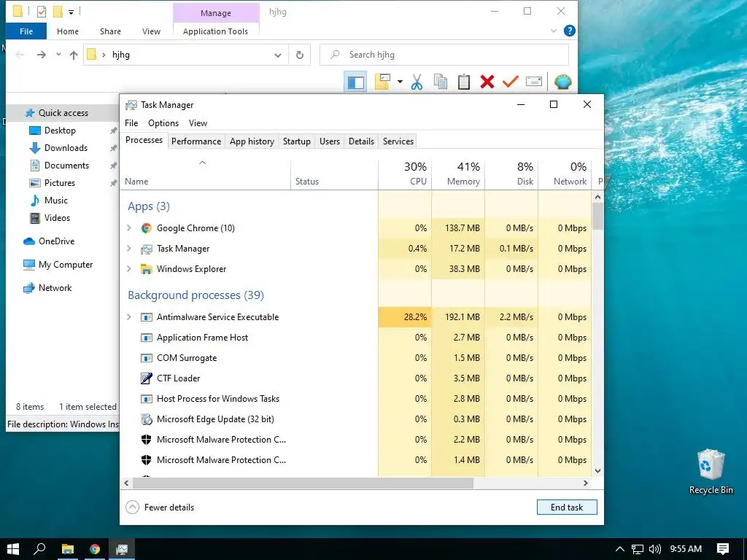Sort processes by the CPU column header
The width and height of the screenshot is (747, 560).
click(x=405, y=174)
